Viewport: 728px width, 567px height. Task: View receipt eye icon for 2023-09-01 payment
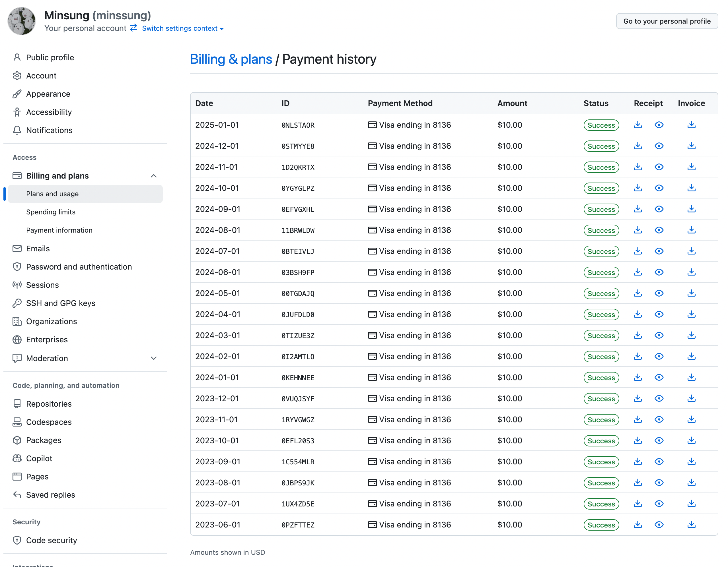(659, 462)
